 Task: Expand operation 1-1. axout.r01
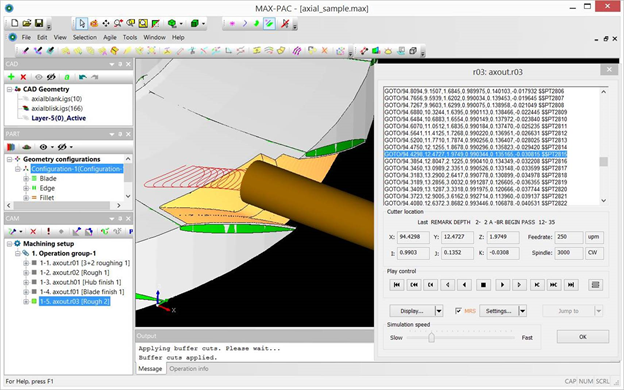point(26,263)
